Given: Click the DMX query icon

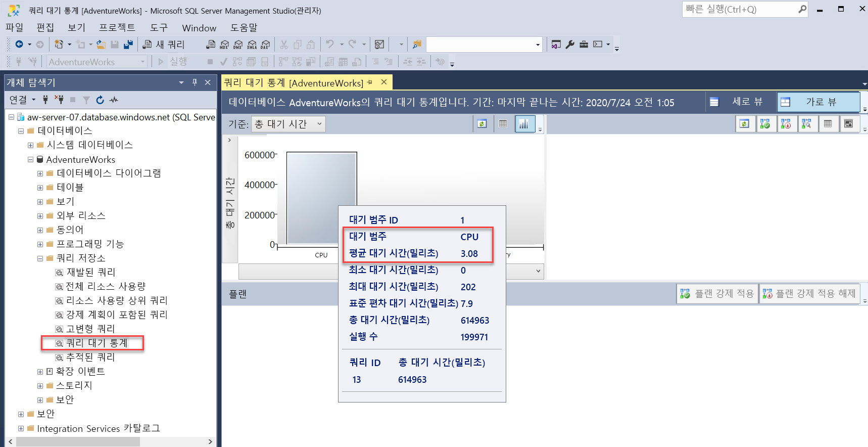Looking at the screenshot, I should [x=238, y=44].
